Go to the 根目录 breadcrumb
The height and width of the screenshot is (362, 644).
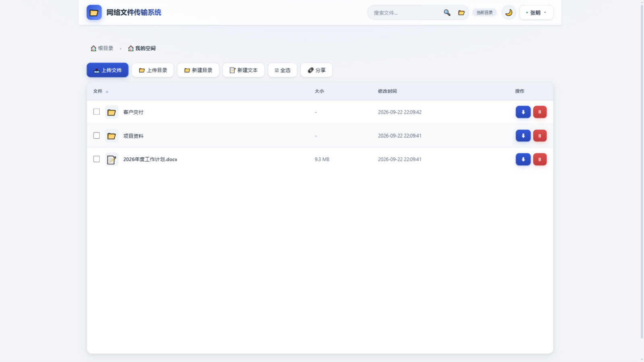[102, 48]
